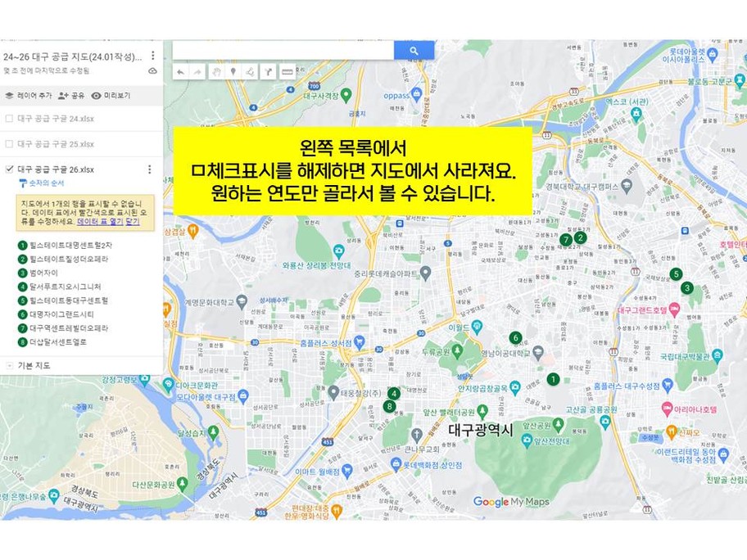Click the 닫기 link in warning
Viewport: 747px width, 560px height.
pos(133,222)
